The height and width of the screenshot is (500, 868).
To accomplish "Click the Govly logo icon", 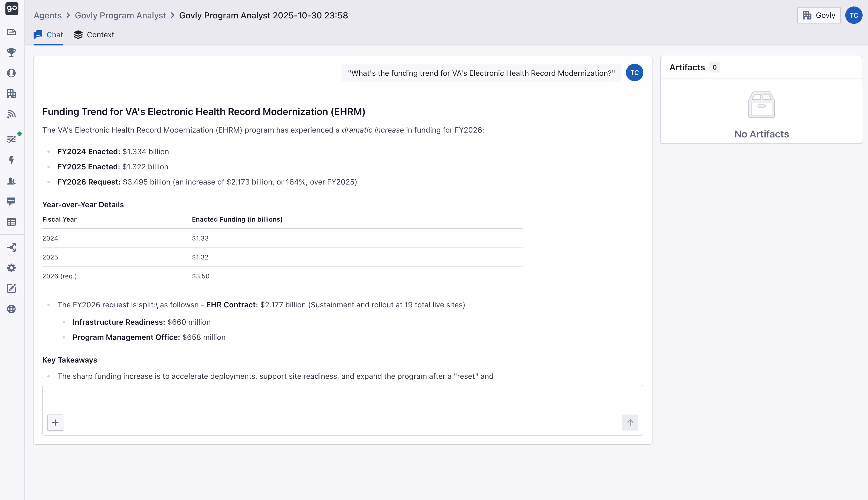I will click(12, 8).
